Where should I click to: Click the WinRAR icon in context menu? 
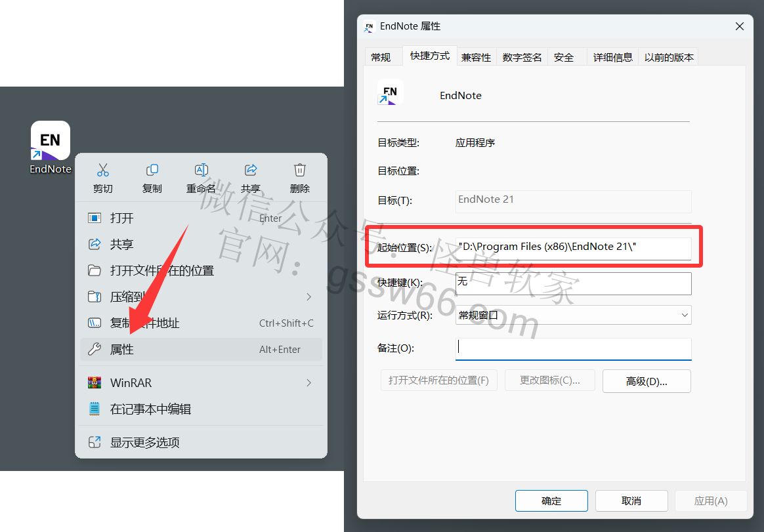(x=95, y=382)
